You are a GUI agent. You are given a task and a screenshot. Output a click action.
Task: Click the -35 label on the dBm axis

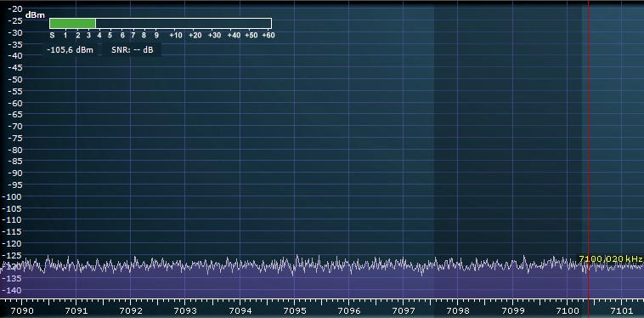(15, 44)
